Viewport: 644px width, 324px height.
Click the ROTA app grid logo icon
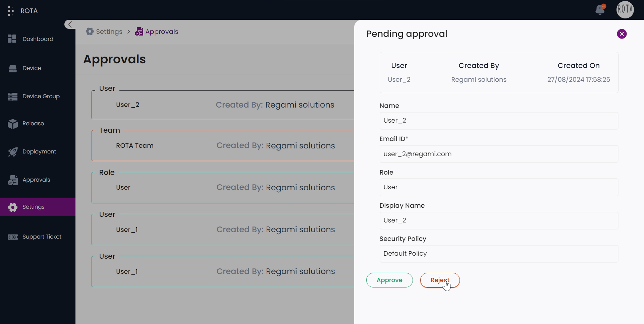click(x=11, y=11)
